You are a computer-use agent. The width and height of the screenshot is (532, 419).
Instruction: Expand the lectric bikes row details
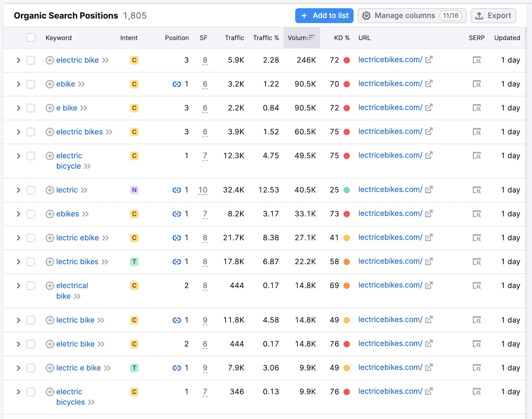point(19,262)
